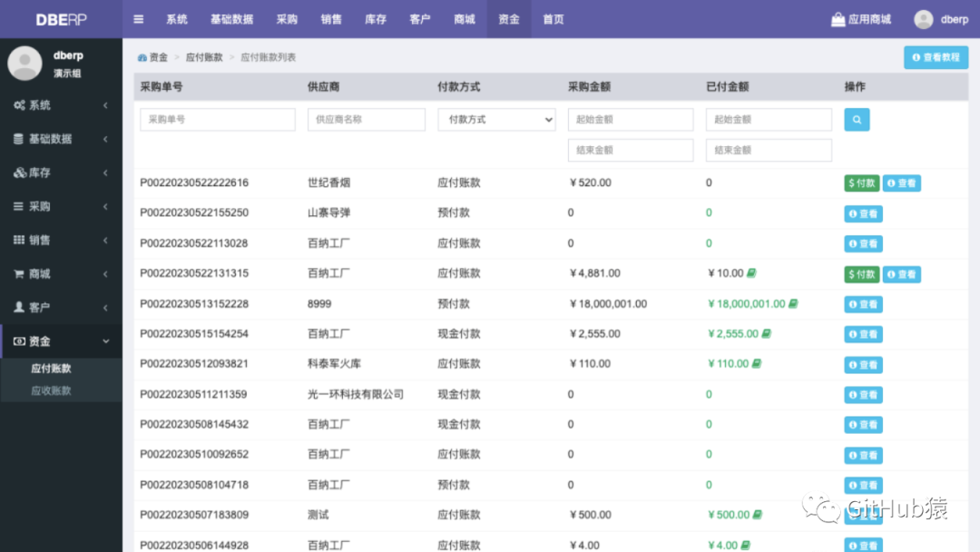
Task: Click purchase amount ¥18,000,001.00
Action: 607,304
